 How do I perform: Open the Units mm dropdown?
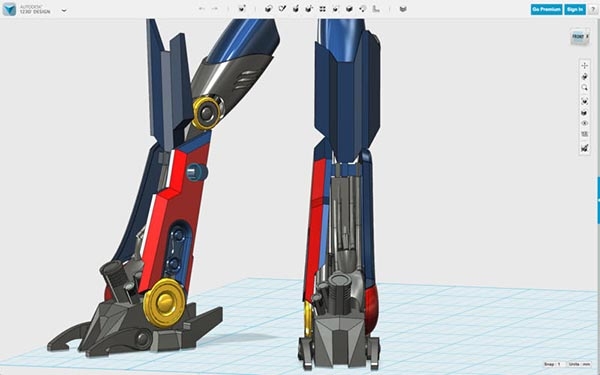(x=579, y=364)
